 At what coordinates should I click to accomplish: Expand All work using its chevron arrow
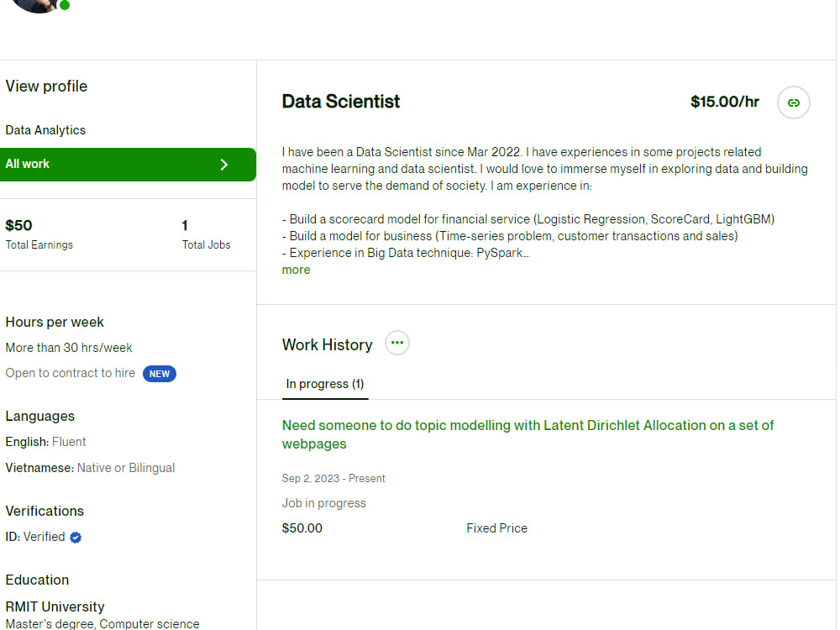pyautogui.click(x=223, y=164)
